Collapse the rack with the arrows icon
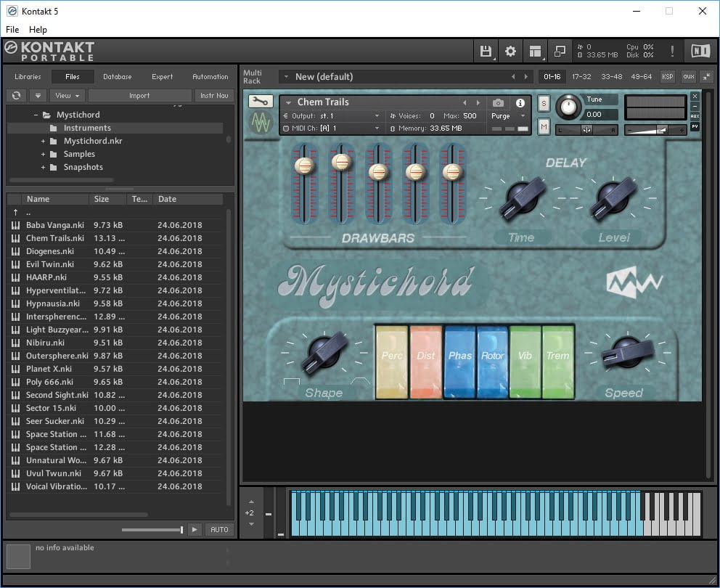 point(707,77)
